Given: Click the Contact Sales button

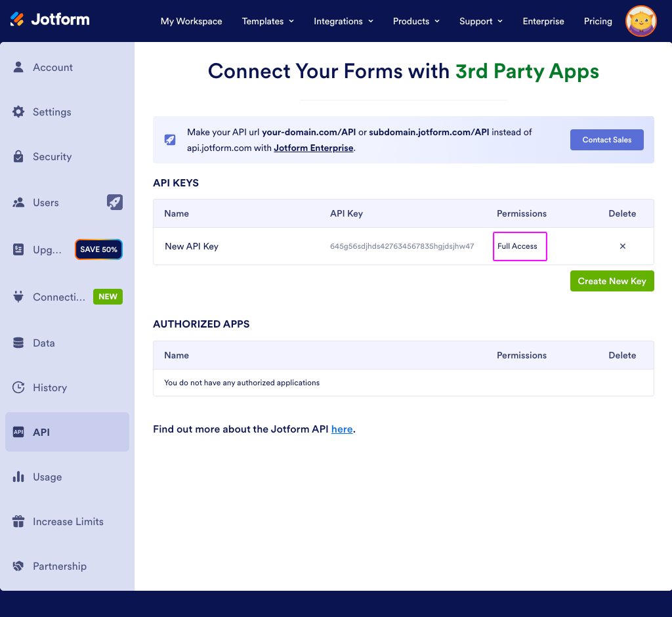Looking at the screenshot, I should coord(606,140).
